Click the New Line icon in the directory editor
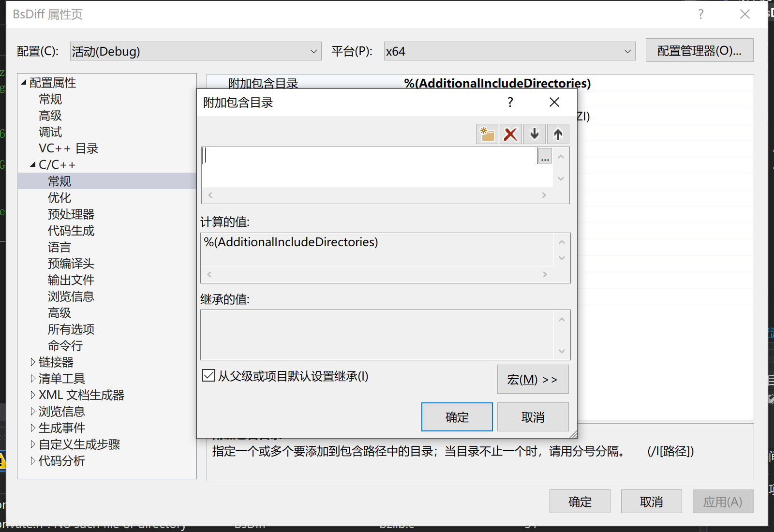 486,134
